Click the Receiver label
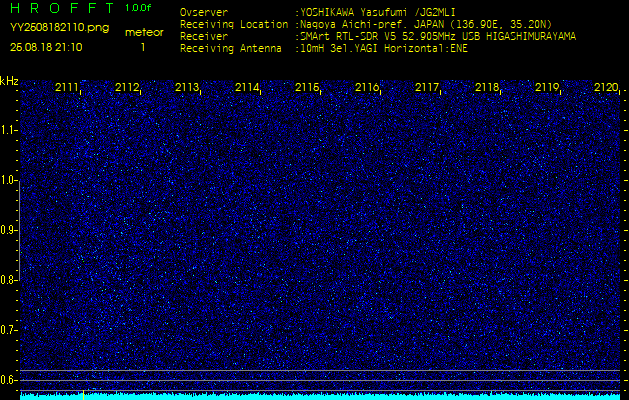The height and width of the screenshot is (400, 629). [x=204, y=37]
